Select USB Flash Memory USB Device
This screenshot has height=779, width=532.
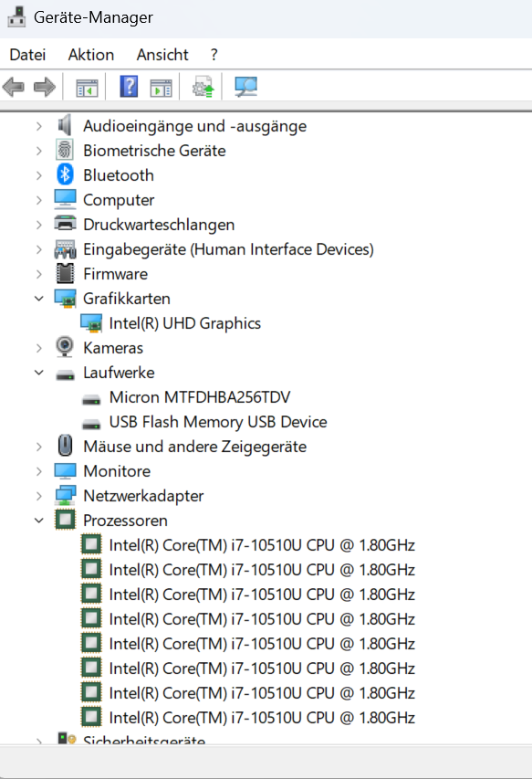(218, 422)
